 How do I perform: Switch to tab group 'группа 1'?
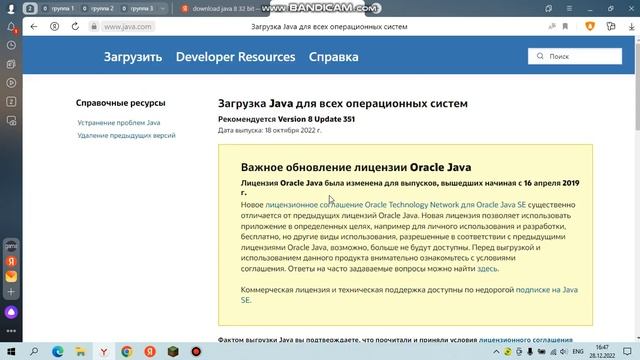pos(59,8)
